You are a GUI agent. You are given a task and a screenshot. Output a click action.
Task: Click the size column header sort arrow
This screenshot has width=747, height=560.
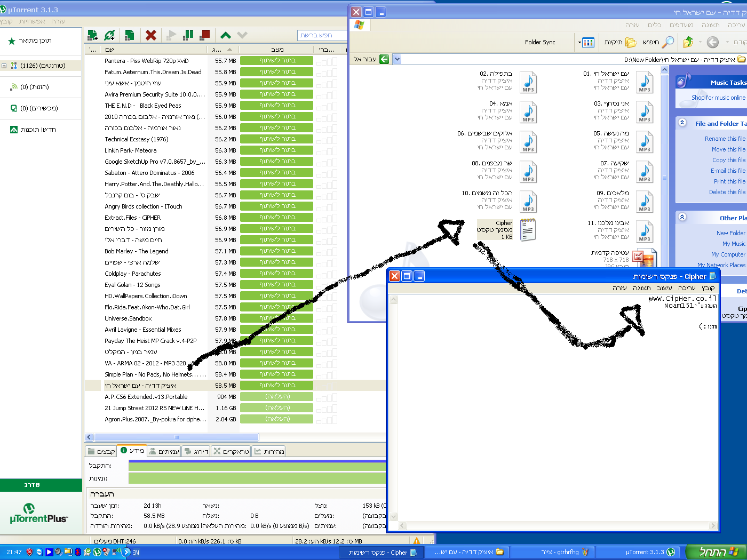(x=229, y=50)
